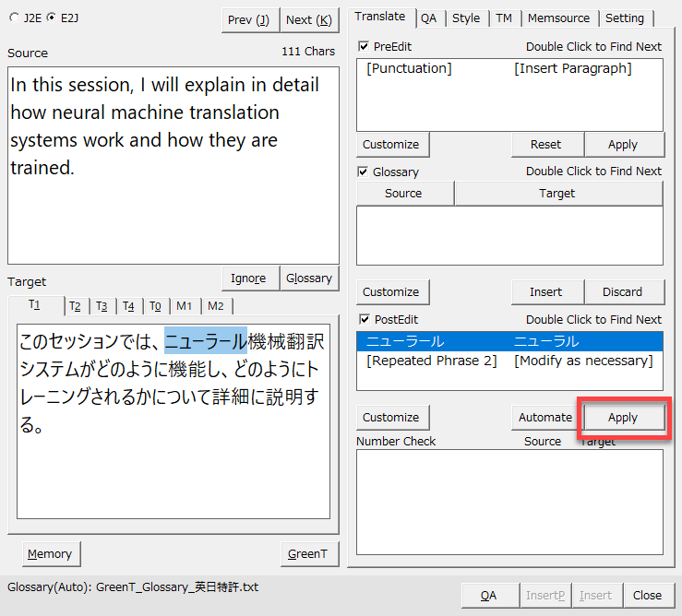Discard the glossary entry
The height and width of the screenshot is (616, 682).
tap(622, 292)
